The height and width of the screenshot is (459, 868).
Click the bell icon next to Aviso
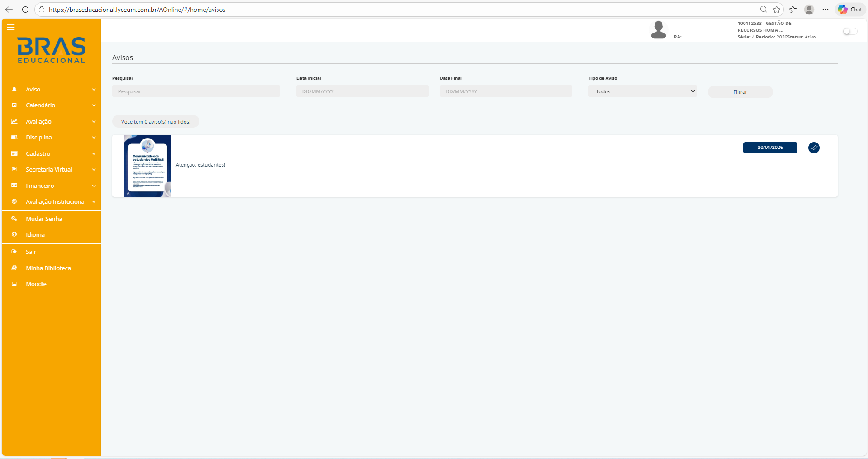[x=14, y=89]
